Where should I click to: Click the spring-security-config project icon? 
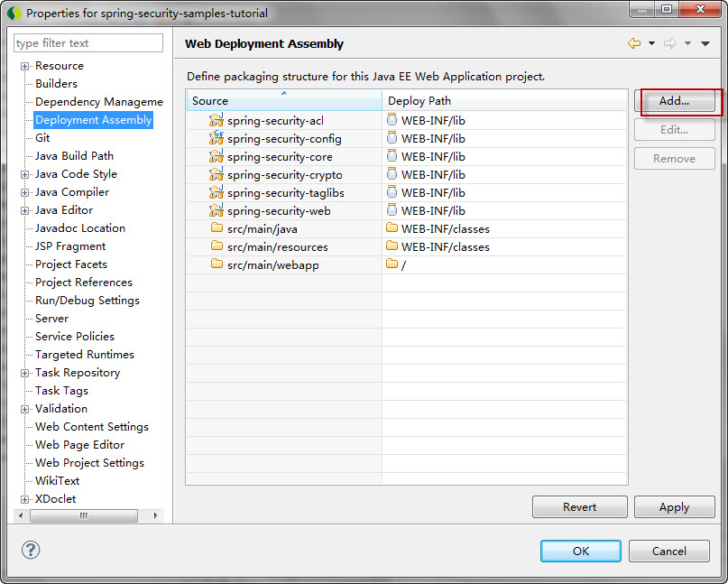pyautogui.click(x=217, y=138)
